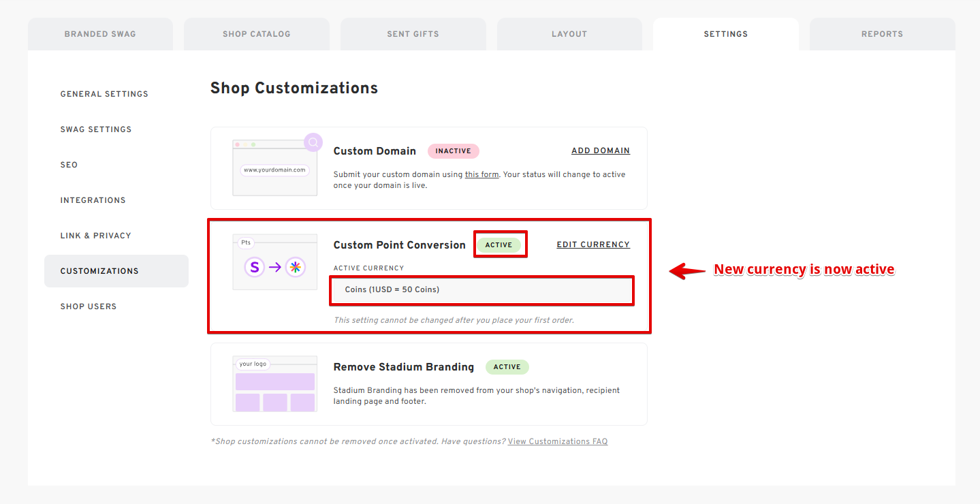Click the Edit Currency link
980x504 pixels.
pos(593,245)
